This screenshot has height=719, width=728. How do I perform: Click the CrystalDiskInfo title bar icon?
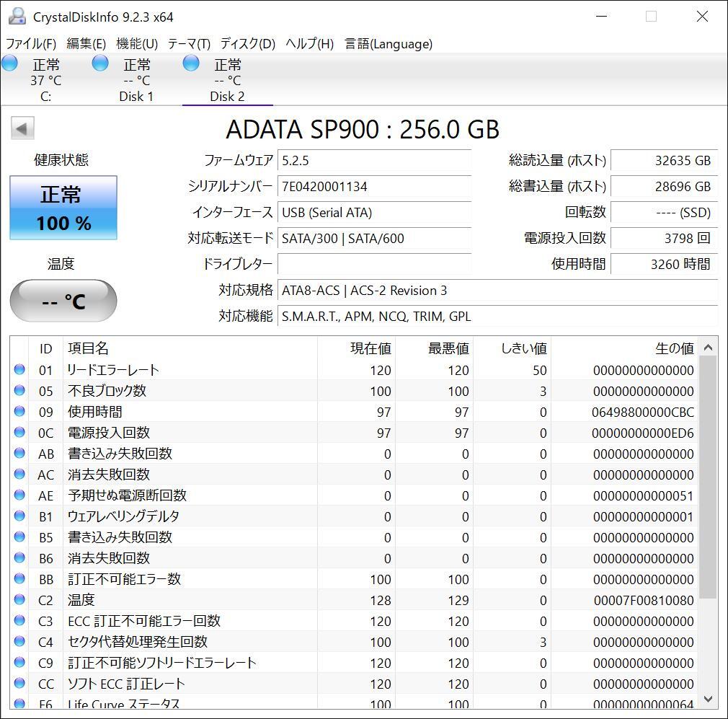click(x=16, y=16)
